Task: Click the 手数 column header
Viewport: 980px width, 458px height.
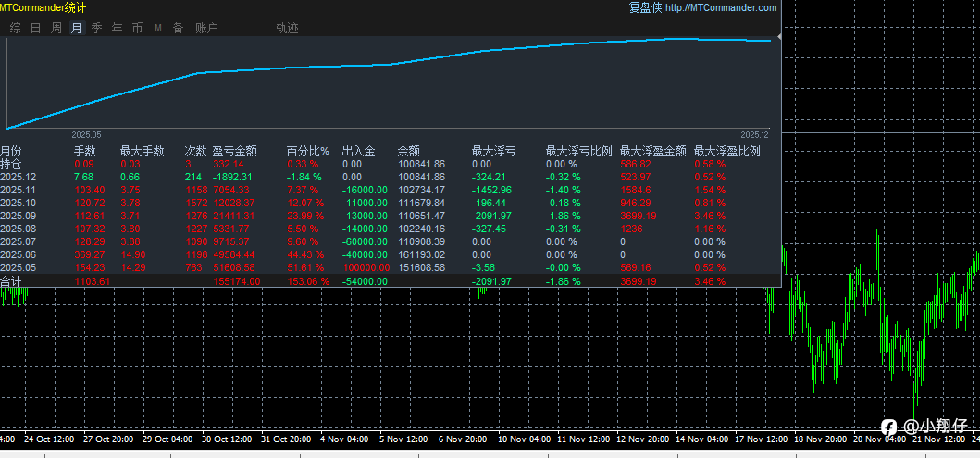Action: point(85,151)
